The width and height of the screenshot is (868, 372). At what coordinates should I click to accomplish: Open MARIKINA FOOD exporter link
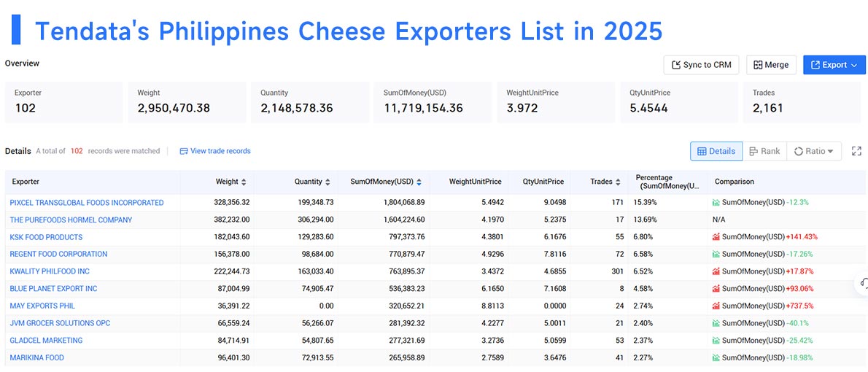pyautogui.click(x=36, y=357)
